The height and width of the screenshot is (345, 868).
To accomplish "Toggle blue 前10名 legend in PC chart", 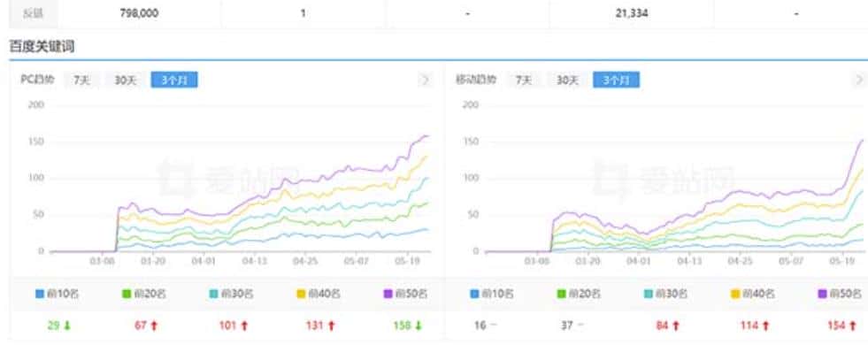I will tap(57, 294).
